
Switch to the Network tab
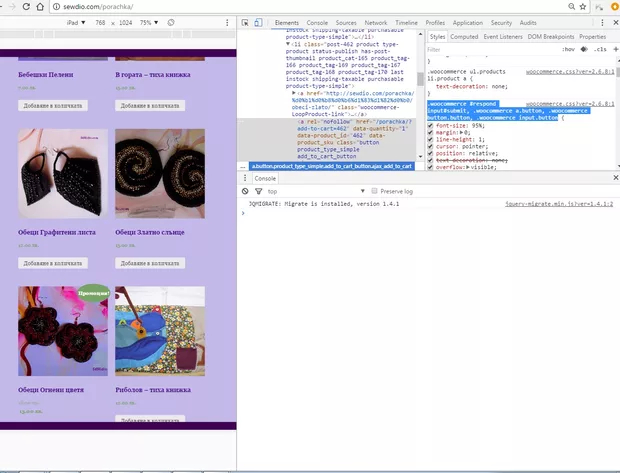click(x=375, y=22)
